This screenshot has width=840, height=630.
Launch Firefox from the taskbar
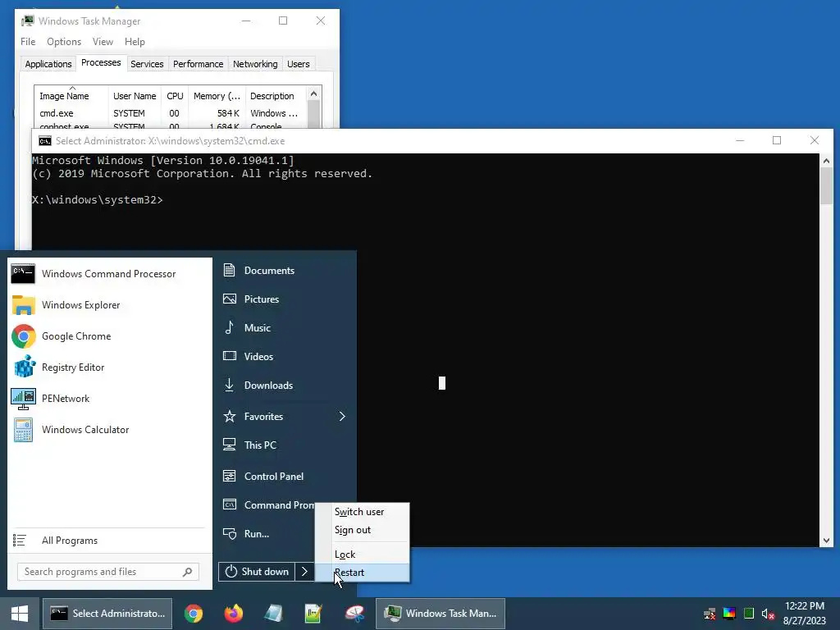point(233,614)
